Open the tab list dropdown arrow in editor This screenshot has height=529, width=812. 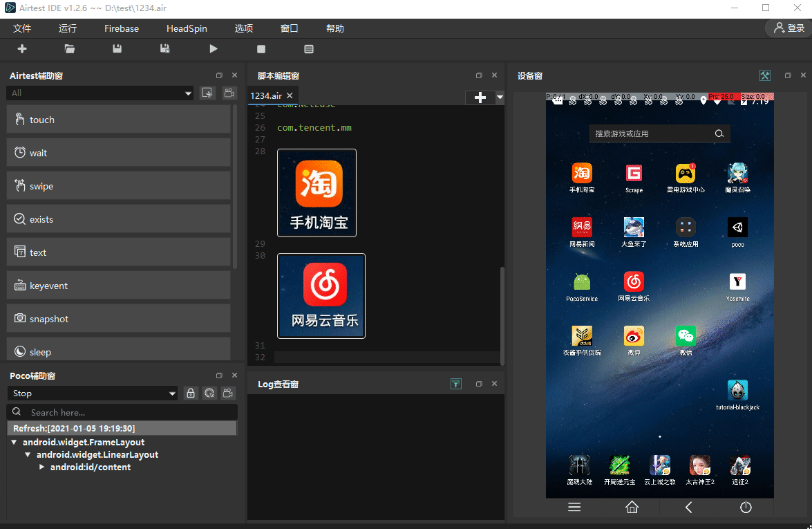pos(500,98)
